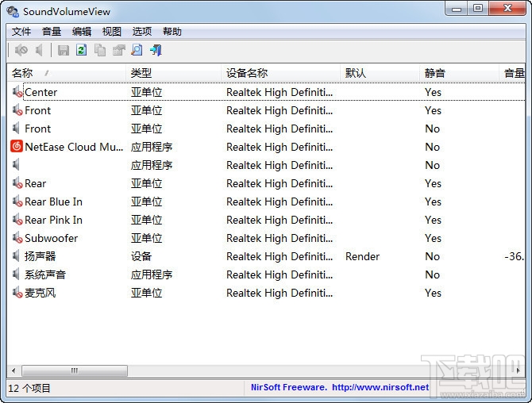Click the muted speaker icon beside Rear Pink In
This screenshot has width=532, height=403.
17,220
